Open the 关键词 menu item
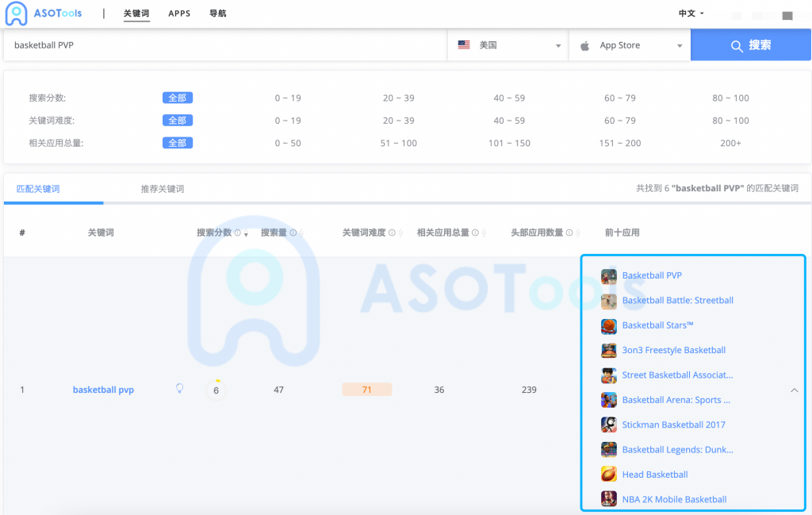The width and height of the screenshot is (812, 515). point(136,13)
